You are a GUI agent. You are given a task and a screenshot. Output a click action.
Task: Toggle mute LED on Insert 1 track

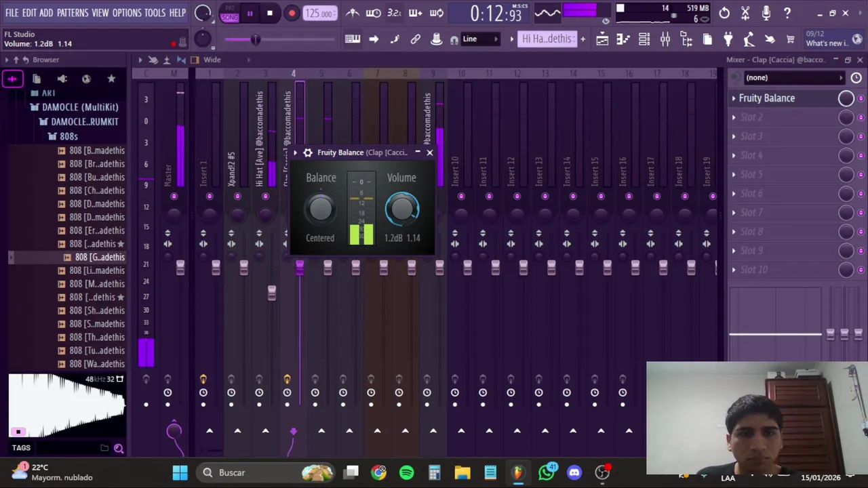pyautogui.click(x=209, y=197)
